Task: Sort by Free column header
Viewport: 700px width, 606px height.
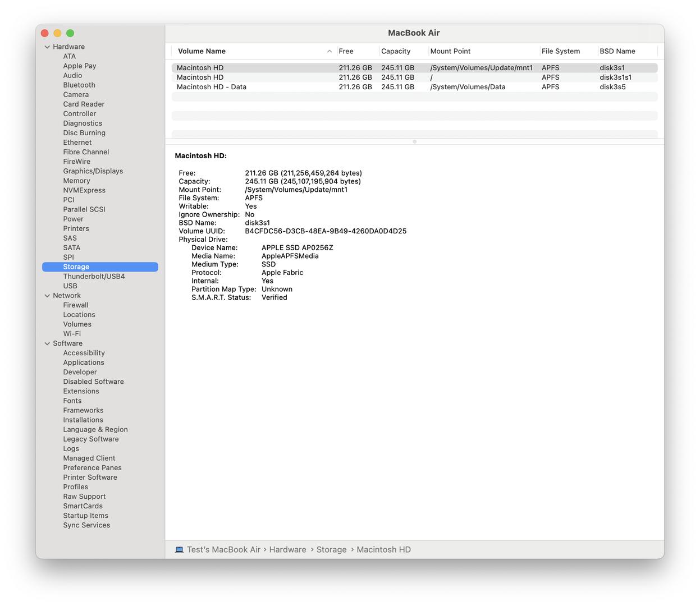Action: tap(346, 51)
